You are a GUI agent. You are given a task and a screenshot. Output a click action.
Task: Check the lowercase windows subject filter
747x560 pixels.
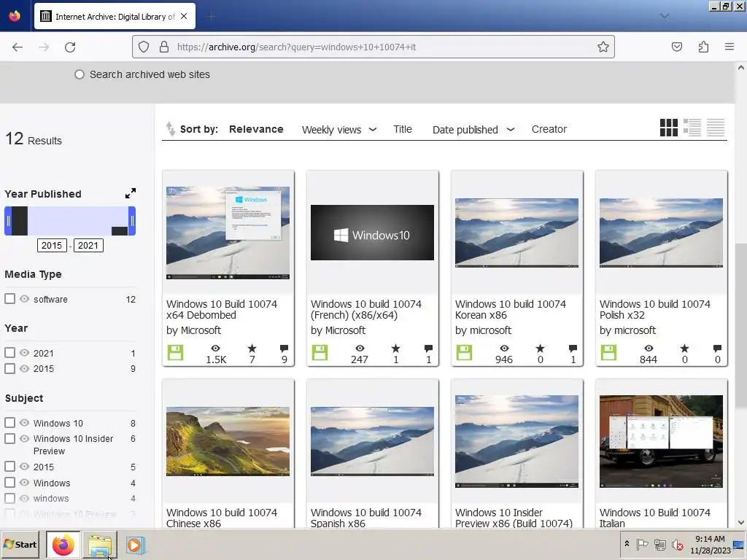[9, 497]
